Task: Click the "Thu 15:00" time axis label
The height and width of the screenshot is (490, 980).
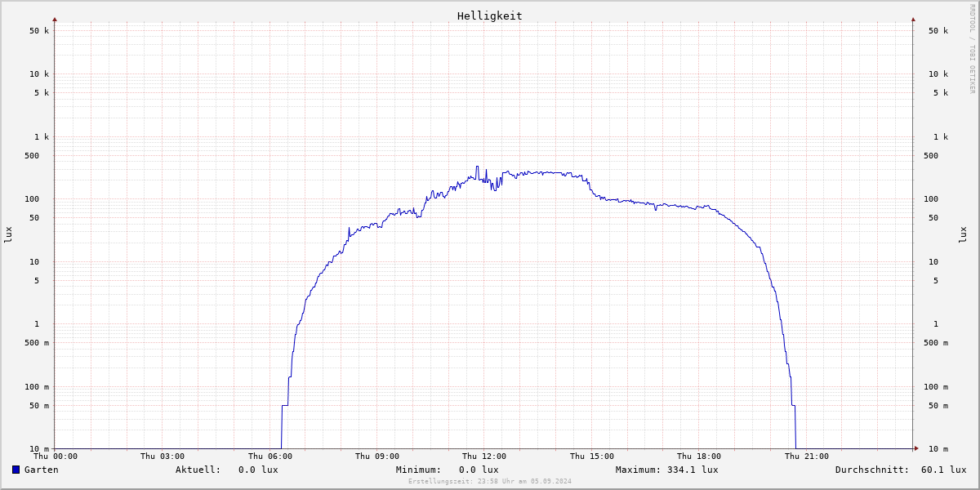Action: (x=592, y=457)
